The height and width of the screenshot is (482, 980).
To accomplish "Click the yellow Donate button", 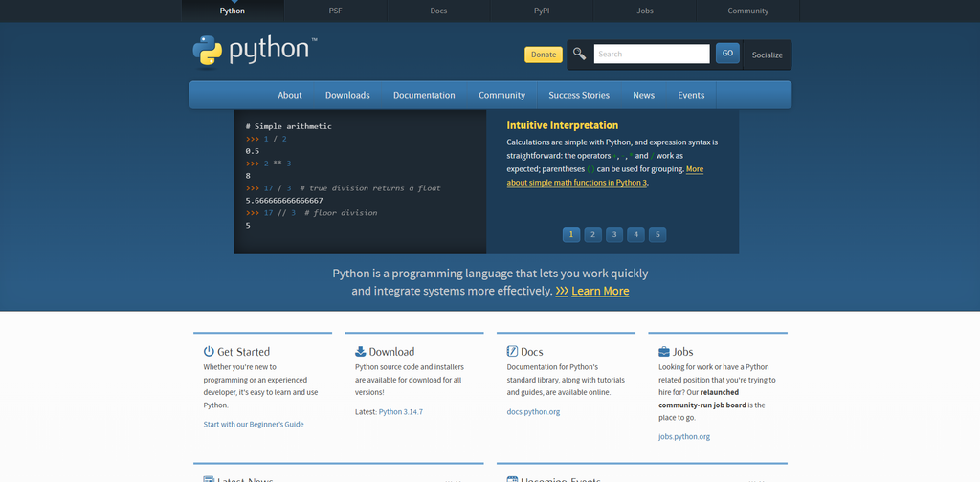I will coord(544,55).
